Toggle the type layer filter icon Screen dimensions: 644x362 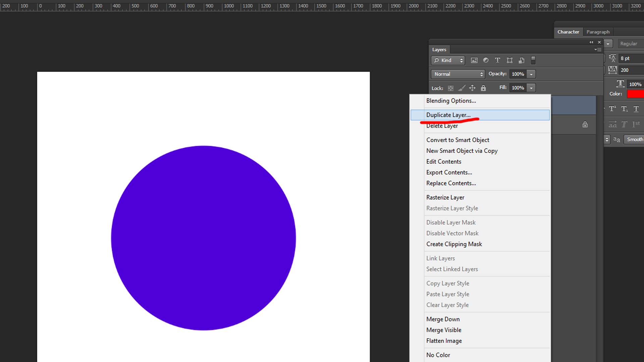tap(497, 60)
